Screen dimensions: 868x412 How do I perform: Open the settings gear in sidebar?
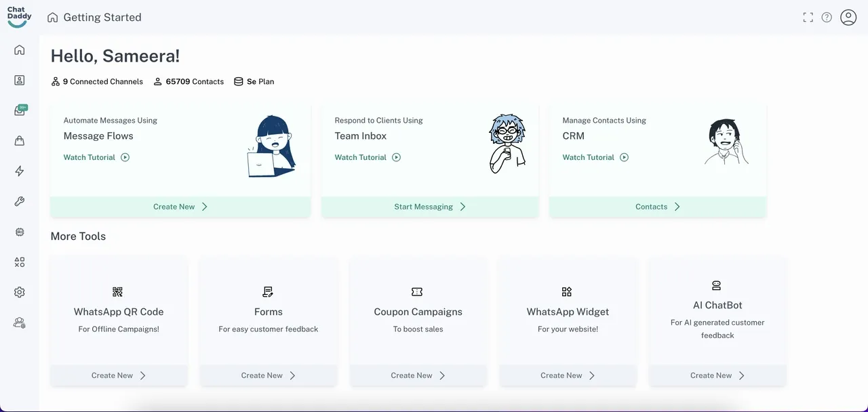(20, 292)
